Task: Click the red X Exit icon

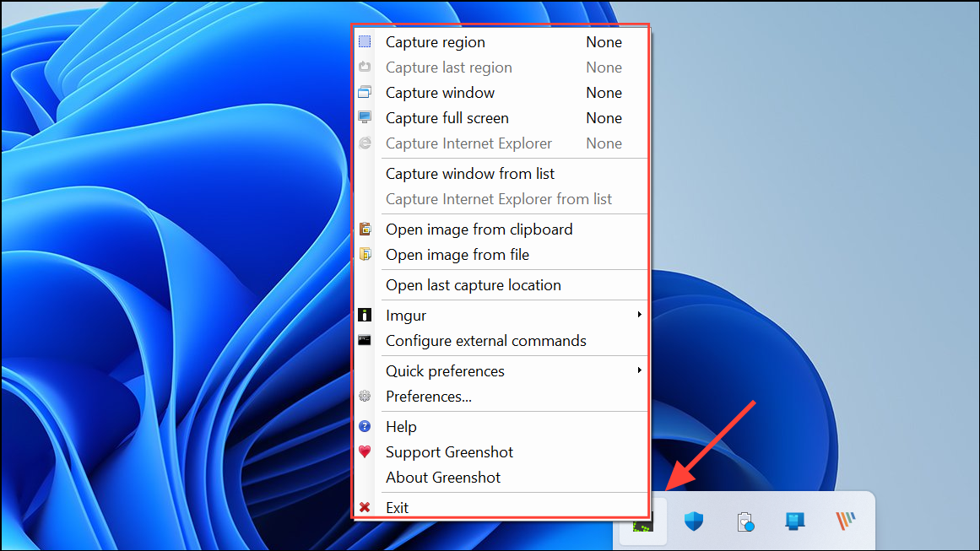Action: click(365, 507)
